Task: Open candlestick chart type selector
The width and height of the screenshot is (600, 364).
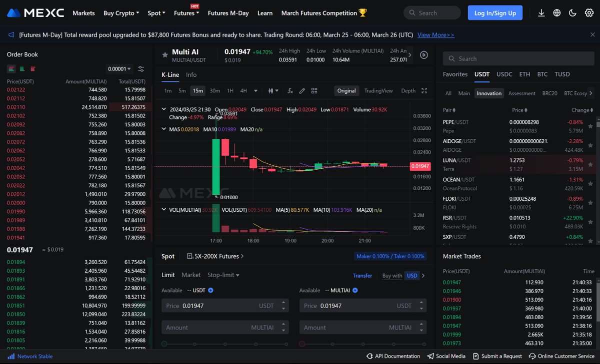Action: tap(273, 91)
